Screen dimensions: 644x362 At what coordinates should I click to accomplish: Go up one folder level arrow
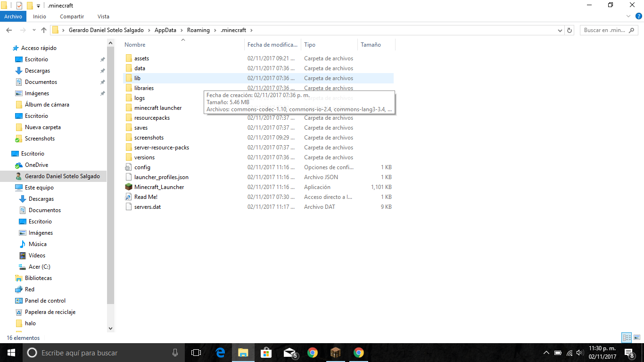[x=44, y=30]
